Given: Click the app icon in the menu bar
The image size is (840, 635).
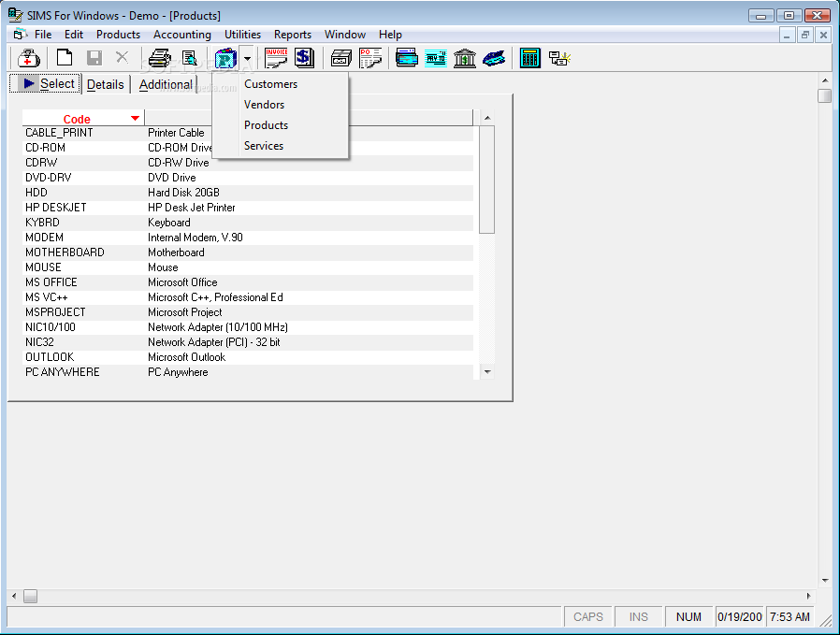Looking at the screenshot, I should 20,35.
